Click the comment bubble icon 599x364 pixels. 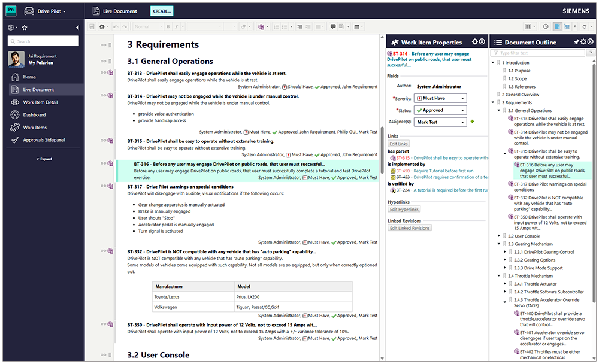pyautogui.click(x=332, y=26)
